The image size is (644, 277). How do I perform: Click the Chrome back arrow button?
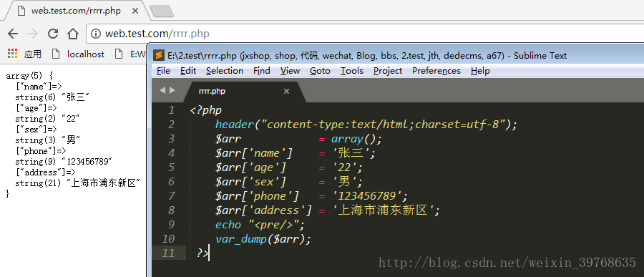coord(13,34)
